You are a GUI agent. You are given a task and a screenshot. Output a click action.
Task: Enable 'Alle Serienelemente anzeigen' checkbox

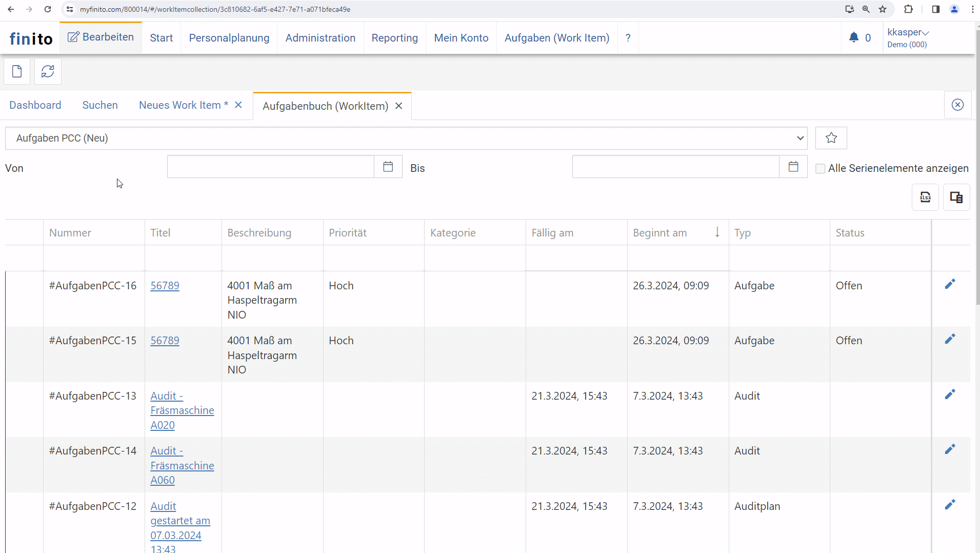[x=821, y=169]
